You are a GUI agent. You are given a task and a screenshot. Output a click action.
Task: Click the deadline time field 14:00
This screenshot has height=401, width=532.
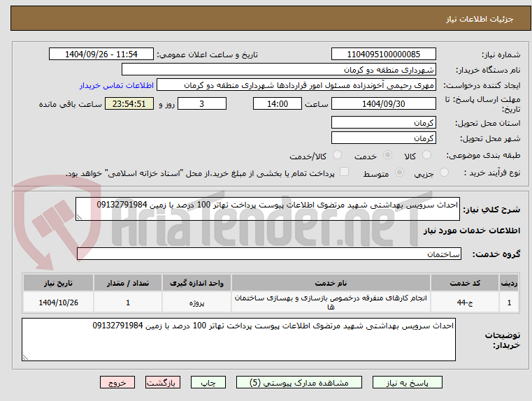point(278,103)
